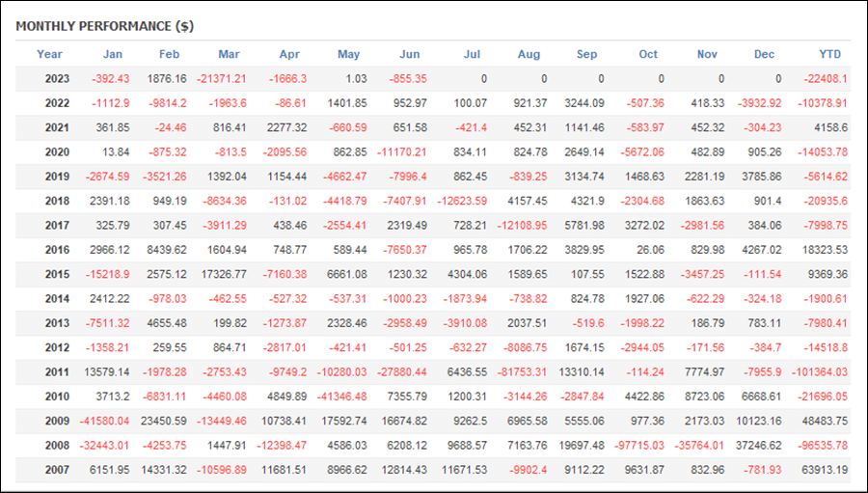
Task: Click 2007 YTD value 63913.19
Action: click(825, 470)
